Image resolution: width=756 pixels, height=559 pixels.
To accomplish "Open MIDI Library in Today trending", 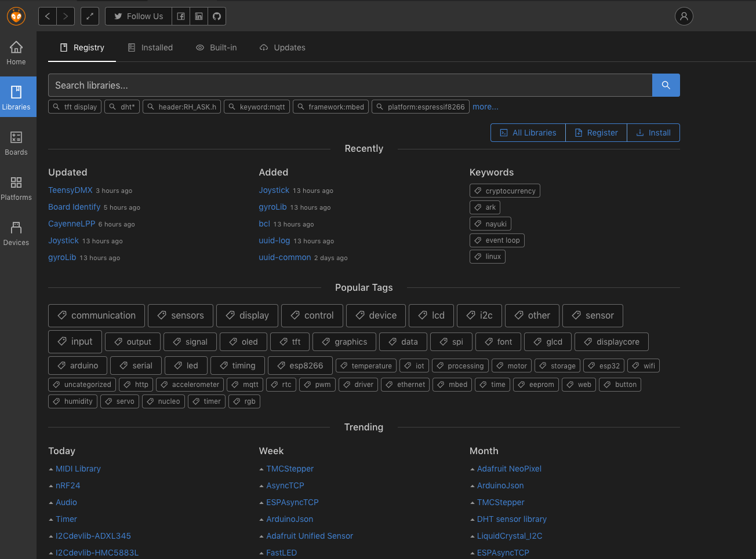I will [x=78, y=469].
